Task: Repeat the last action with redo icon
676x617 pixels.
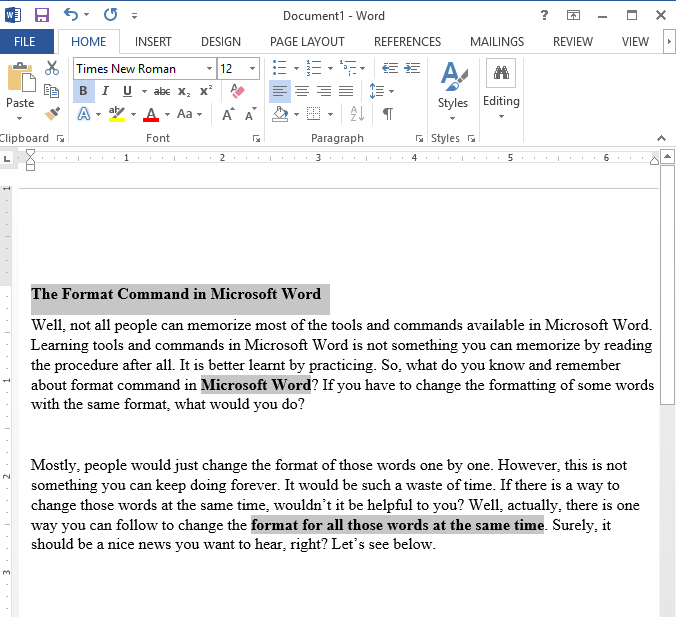Action: [110, 15]
